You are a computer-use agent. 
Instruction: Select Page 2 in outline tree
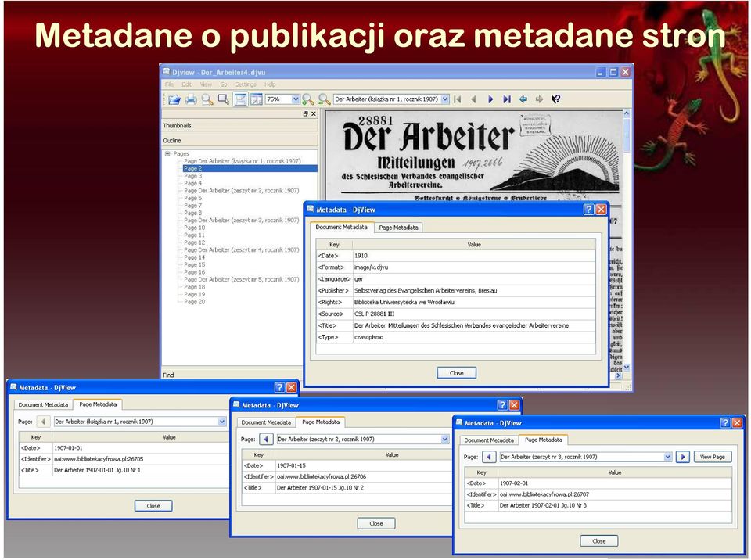pos(250,169)
